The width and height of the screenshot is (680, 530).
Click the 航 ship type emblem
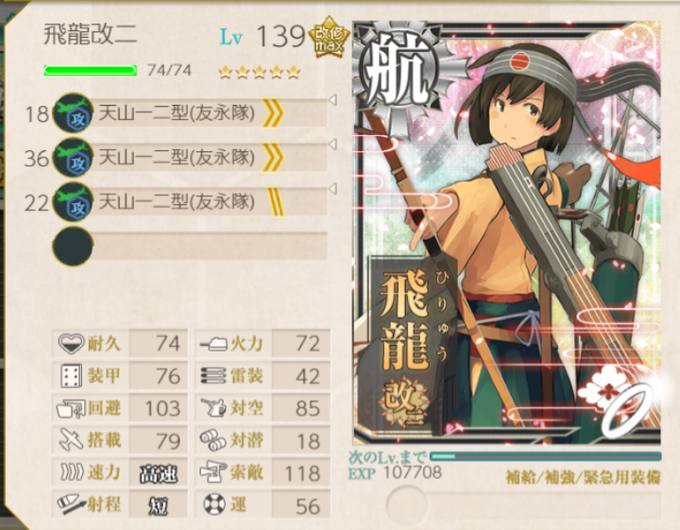click(398, 74)
